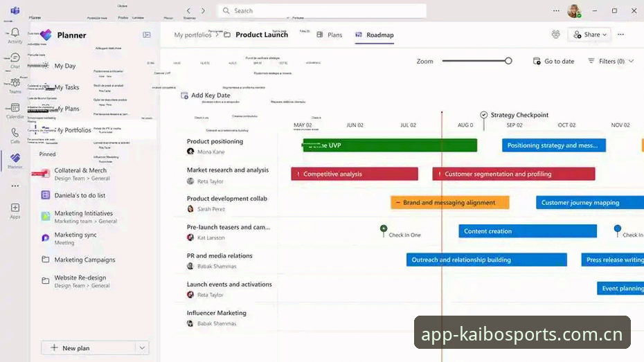Viewport: 644px width, 362px height.
Task: Click the Go to date button
Action: click(x=553, y=61)
